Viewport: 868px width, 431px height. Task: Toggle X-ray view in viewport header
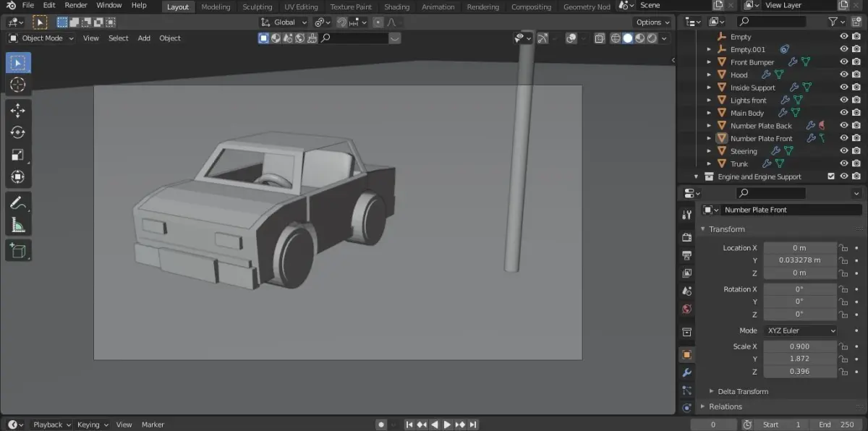(x=599, y=38)
